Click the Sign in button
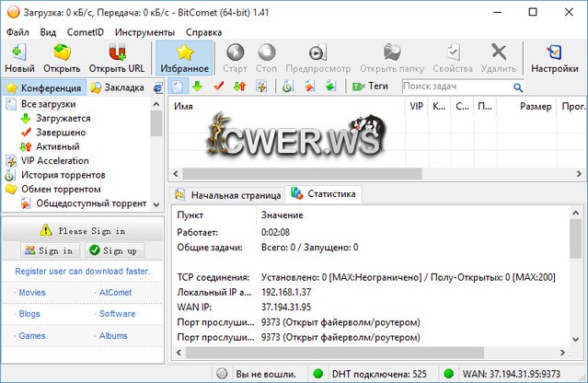 pos(49,250)
